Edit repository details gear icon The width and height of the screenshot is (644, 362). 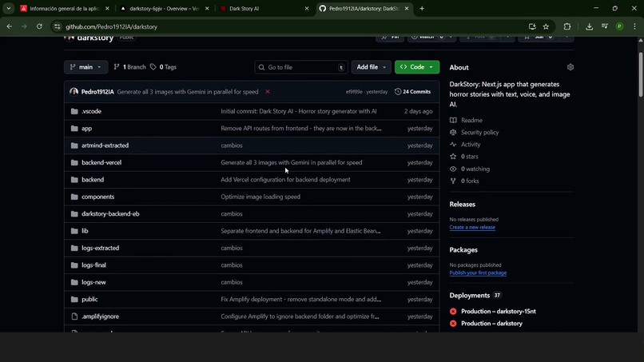[570, 67]
